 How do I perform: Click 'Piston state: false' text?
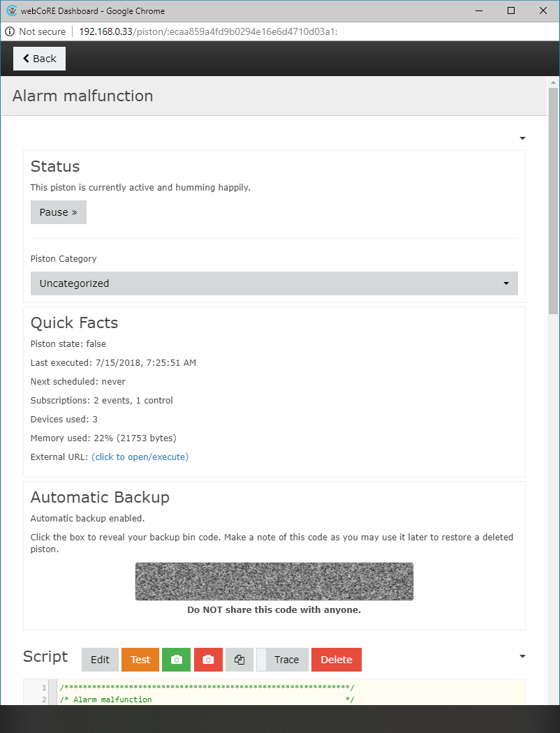[x=68, y=343]
